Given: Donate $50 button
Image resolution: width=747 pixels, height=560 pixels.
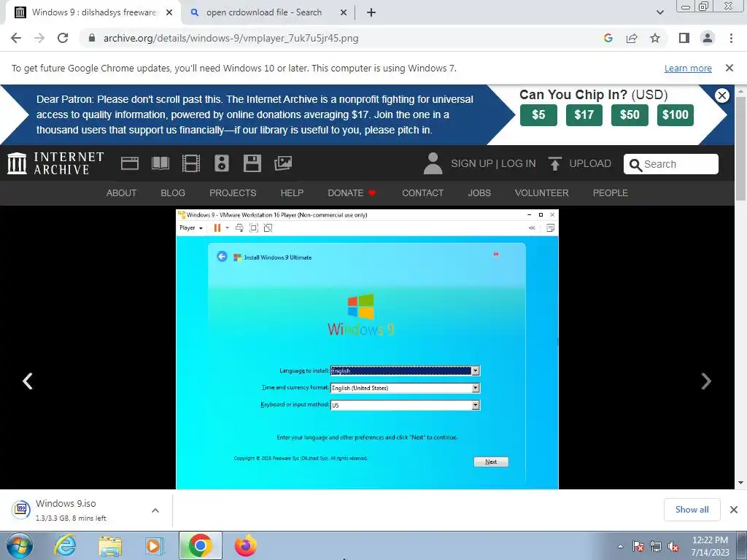Looking at the screenshot, I should [x=630, y=114].
